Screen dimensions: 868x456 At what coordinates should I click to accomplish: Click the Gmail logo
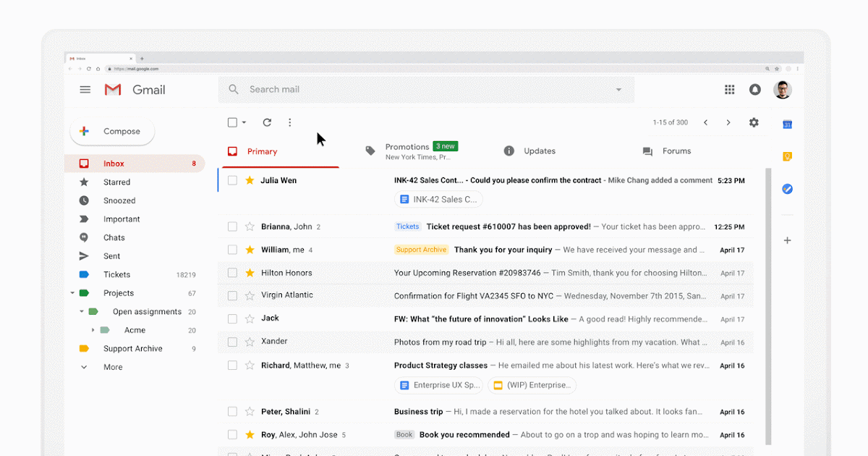click(x=135, y=90)
